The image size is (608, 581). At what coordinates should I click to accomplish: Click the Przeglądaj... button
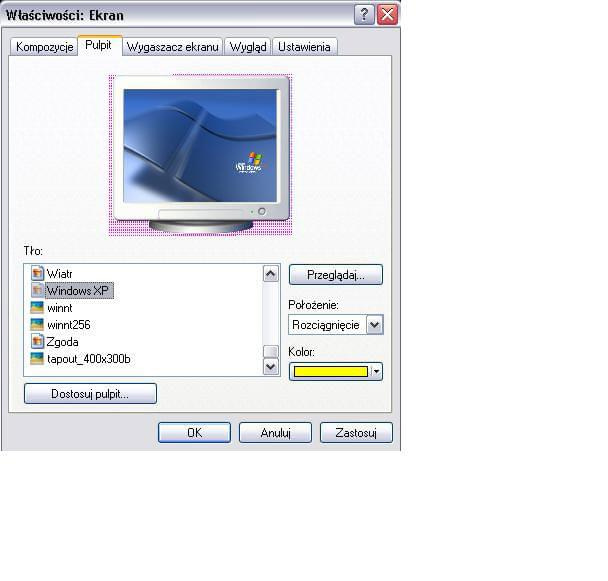pyautogui.click(x=336, y=275)
